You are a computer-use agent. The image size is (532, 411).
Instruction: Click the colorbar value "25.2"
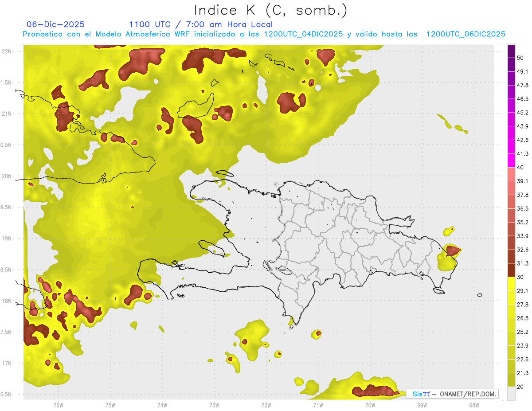click(x=523, y=332)
